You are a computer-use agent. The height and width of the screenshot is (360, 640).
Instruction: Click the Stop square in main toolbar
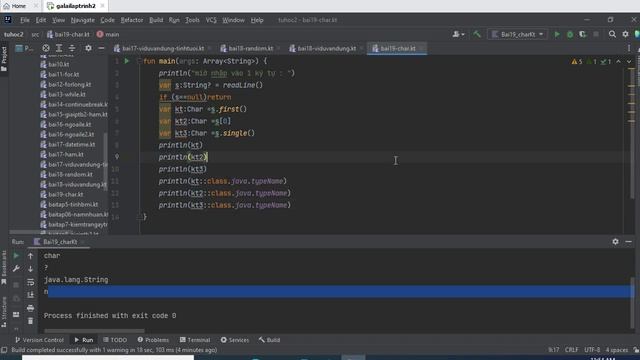coord(596,34)
